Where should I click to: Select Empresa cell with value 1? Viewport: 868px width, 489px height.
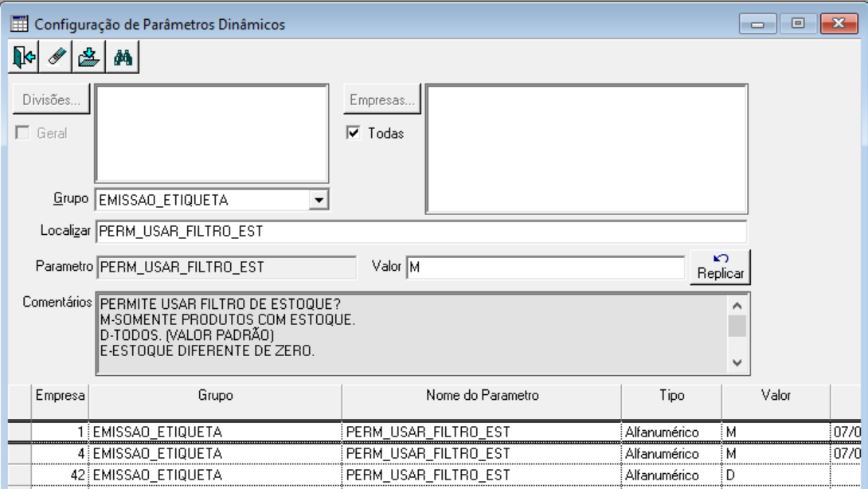pyautogui.click(x=60, y=432)
